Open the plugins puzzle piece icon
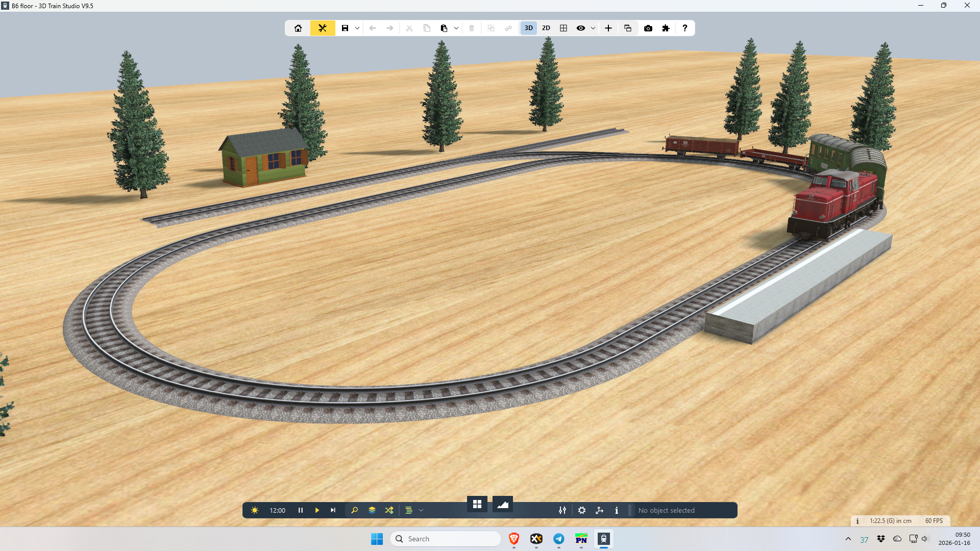Screen dimensions: 980x551 point(666,28)
